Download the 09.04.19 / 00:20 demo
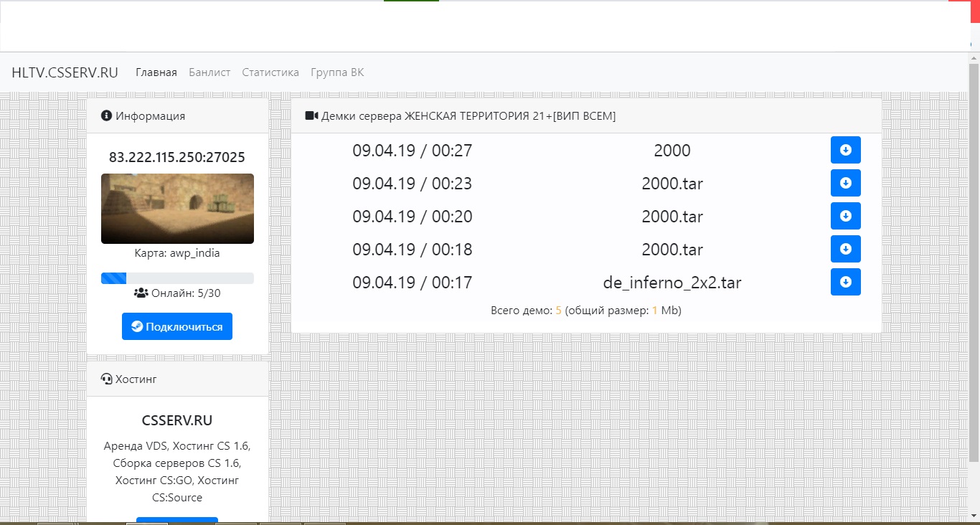The width and height of the screenshot is (980, 525). point(845,216)
